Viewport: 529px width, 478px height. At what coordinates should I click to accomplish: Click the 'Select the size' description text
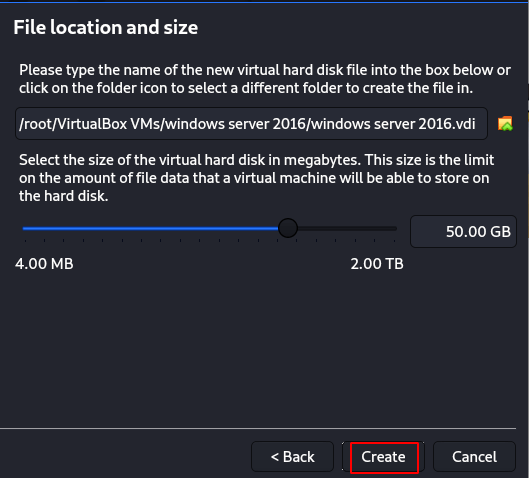256,178
